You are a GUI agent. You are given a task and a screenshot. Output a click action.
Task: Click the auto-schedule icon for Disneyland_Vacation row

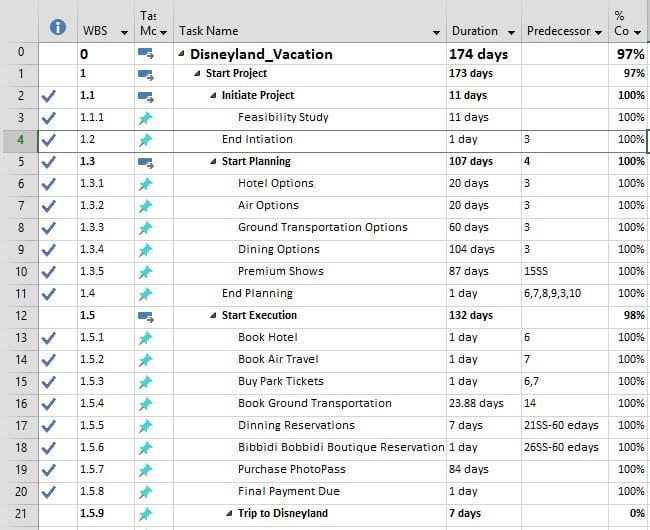point(146,54)
